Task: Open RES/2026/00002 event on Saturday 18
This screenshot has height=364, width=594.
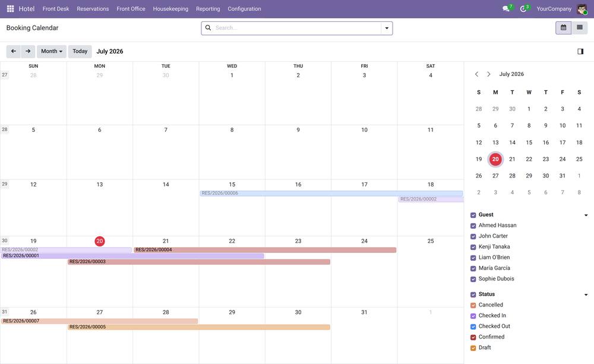Action: tap(431, 200)
